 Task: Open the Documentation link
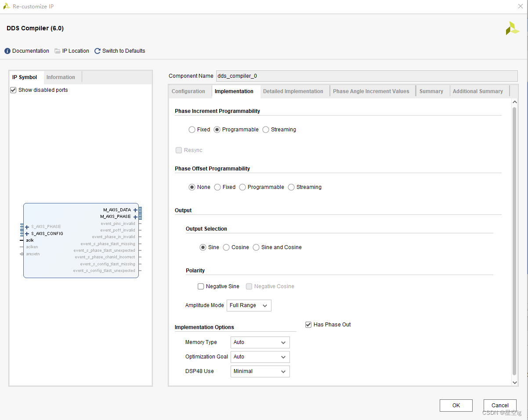pos(31,51)
